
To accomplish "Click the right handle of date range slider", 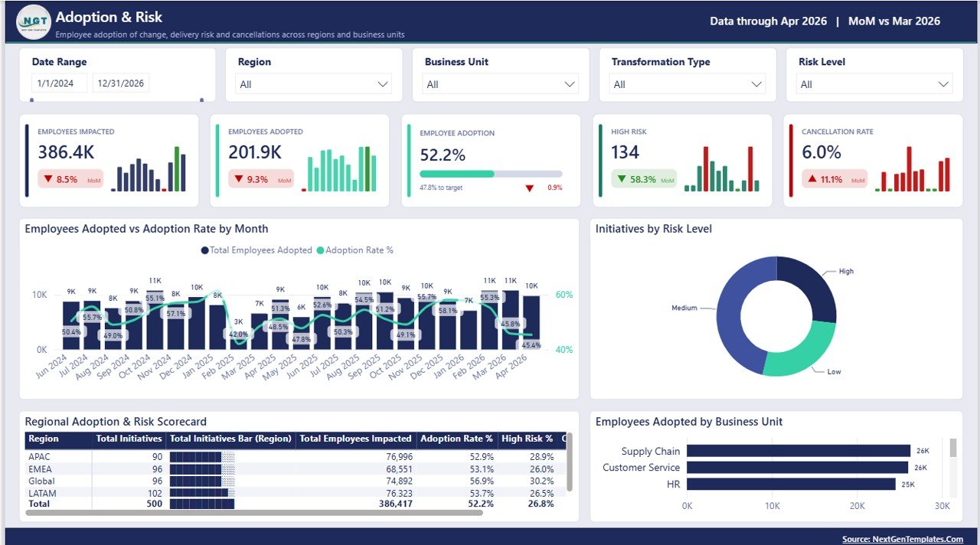I will [202, 100].
